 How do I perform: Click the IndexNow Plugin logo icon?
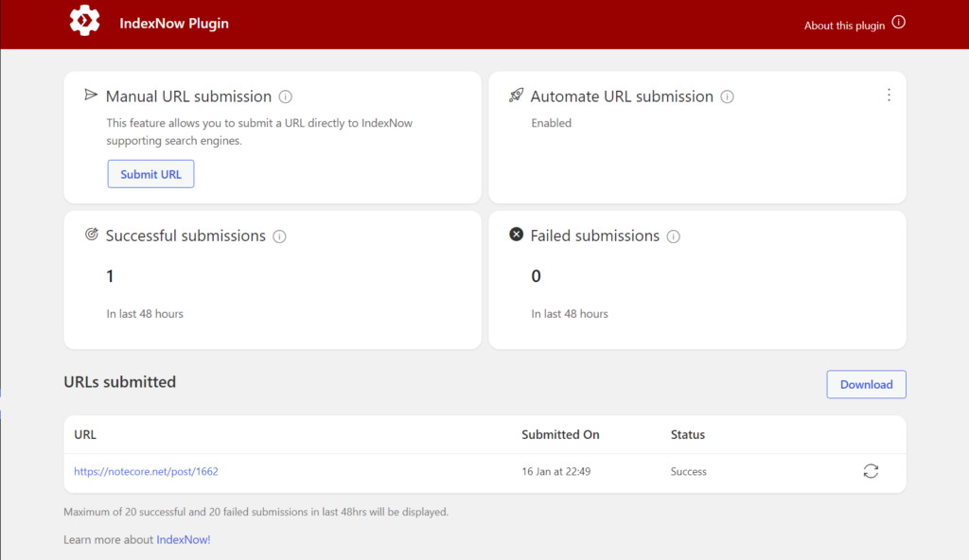[84, 21]
